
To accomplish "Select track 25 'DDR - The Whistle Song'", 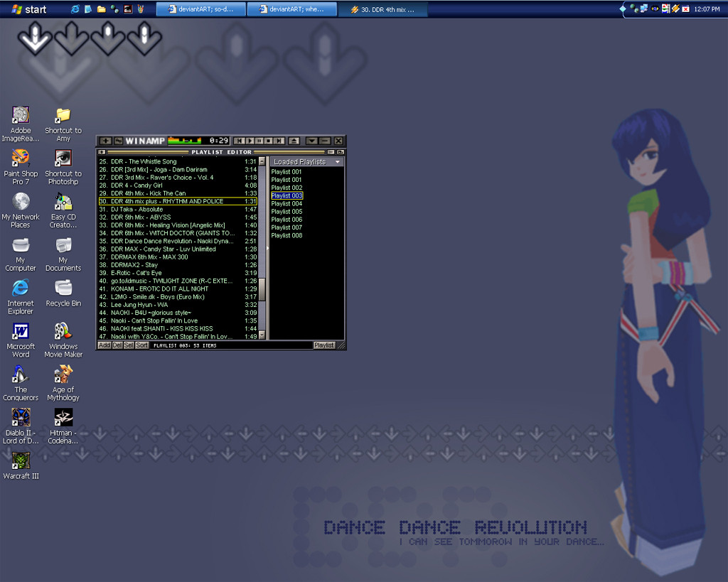I will pyautogui.click(x=177, y=161).
